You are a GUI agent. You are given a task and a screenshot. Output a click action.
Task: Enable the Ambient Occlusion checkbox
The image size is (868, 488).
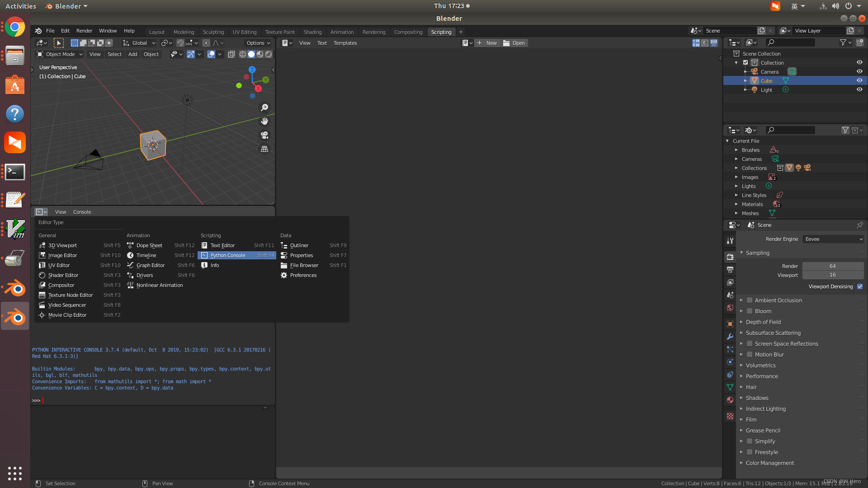(x=750, y=300)
